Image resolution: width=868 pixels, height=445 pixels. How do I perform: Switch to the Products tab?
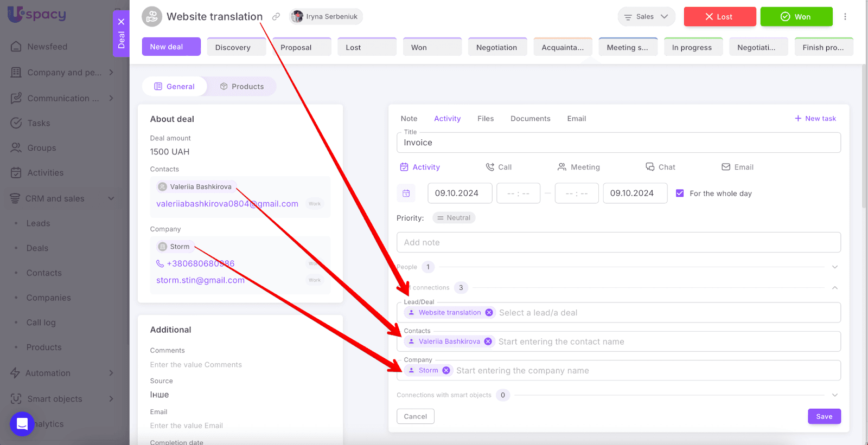coord(242,87)
